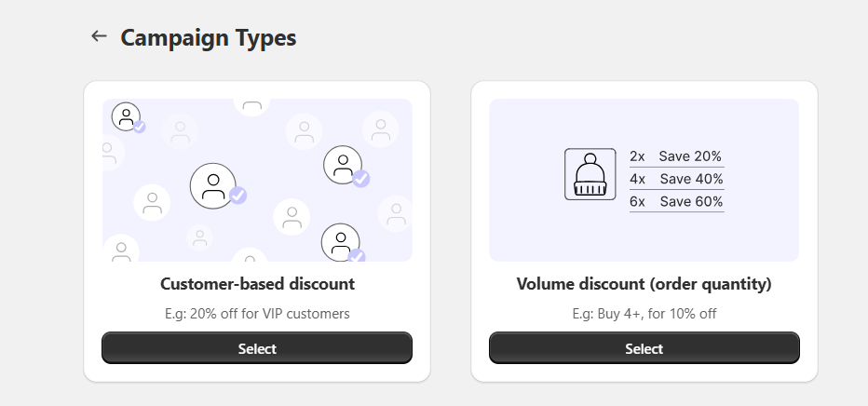
Task: Click the largest checked user avatar icon
Action: tap(213, 186)
